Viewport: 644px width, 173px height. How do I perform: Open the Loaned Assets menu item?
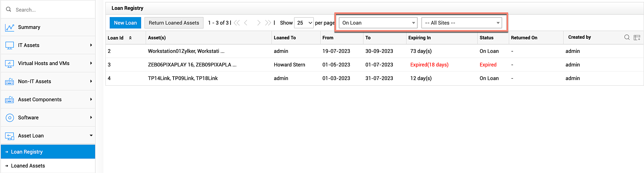pyautogui.click(x=28, y=166)
